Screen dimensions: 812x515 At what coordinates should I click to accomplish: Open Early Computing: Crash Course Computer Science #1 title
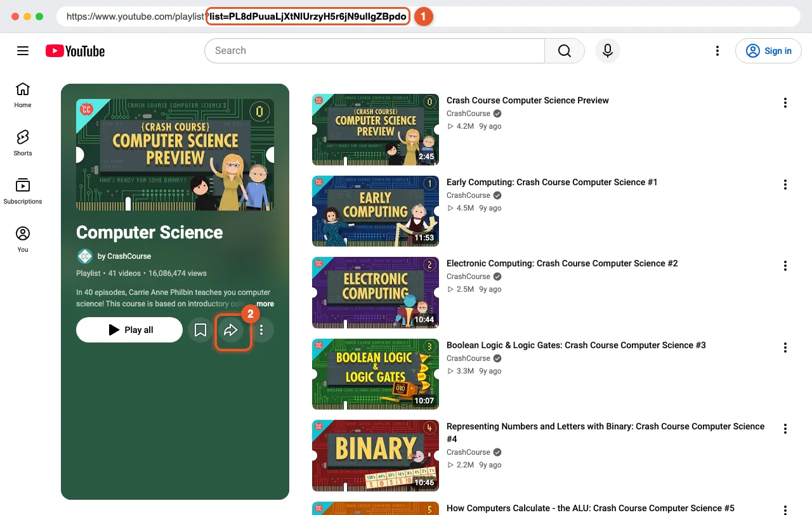(552, 182)
